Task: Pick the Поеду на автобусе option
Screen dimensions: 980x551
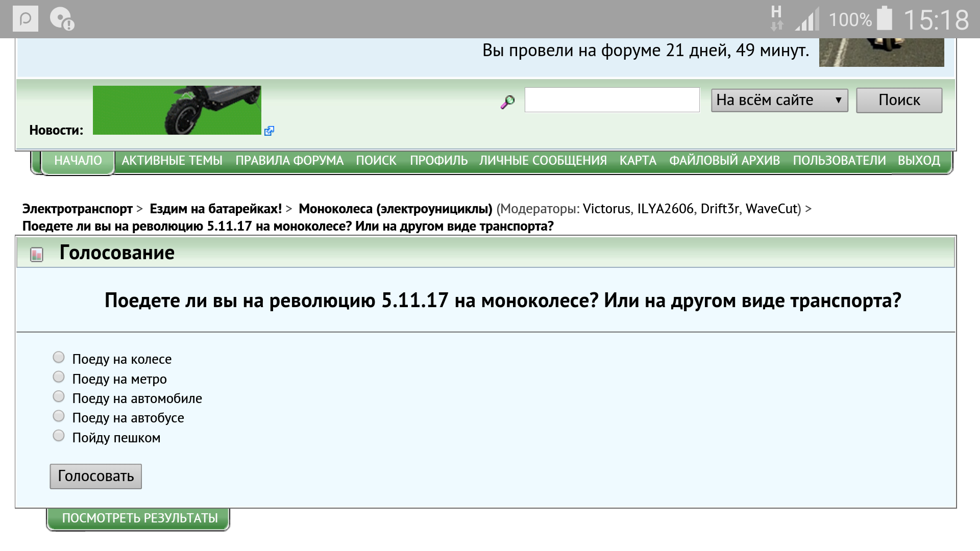Action: (x=59, y=416)
